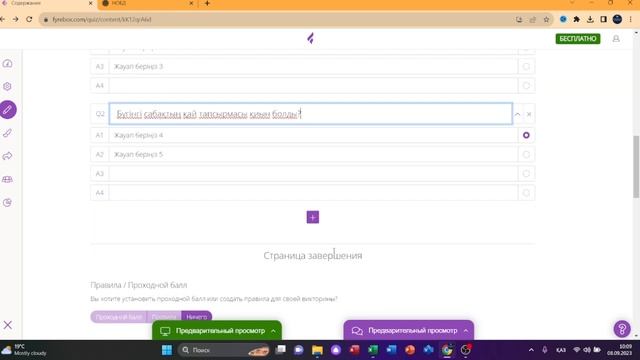Close the first browser tab
The height and width of the screenshot is (360, 640).
(91, 3)
